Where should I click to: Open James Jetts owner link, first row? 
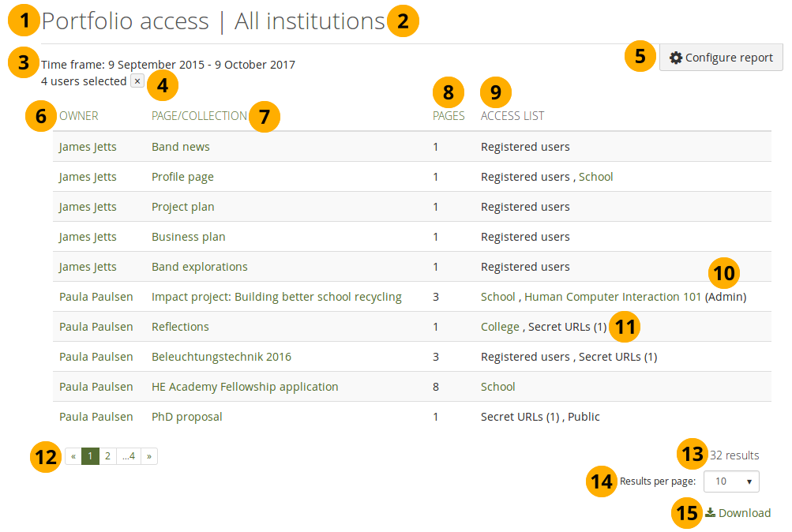(88, 147)
